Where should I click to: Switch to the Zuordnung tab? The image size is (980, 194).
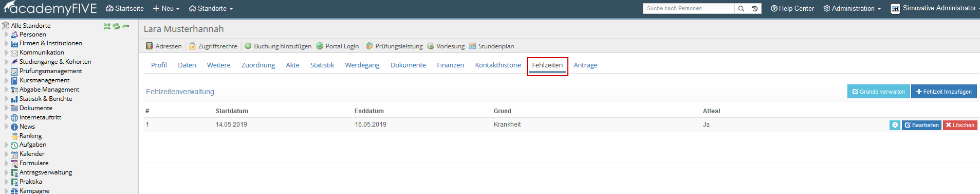point(258,65)
